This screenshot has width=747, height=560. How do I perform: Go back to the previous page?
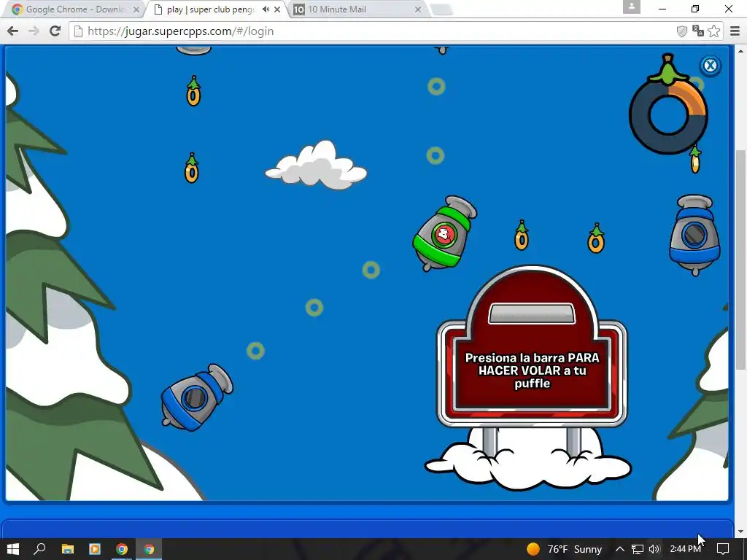[13, 31]
